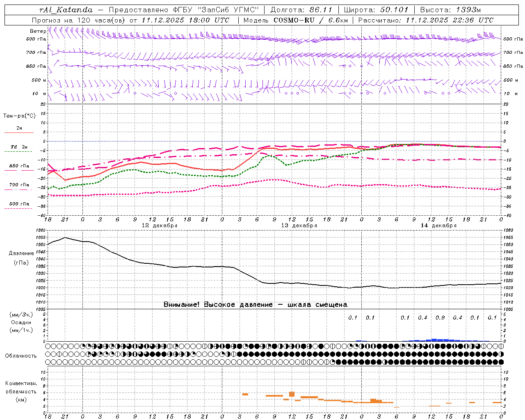Select the Модель COSMO-RU / 6.6км text
This screenshot has height=420, width=525.
(x=295, y=20)
